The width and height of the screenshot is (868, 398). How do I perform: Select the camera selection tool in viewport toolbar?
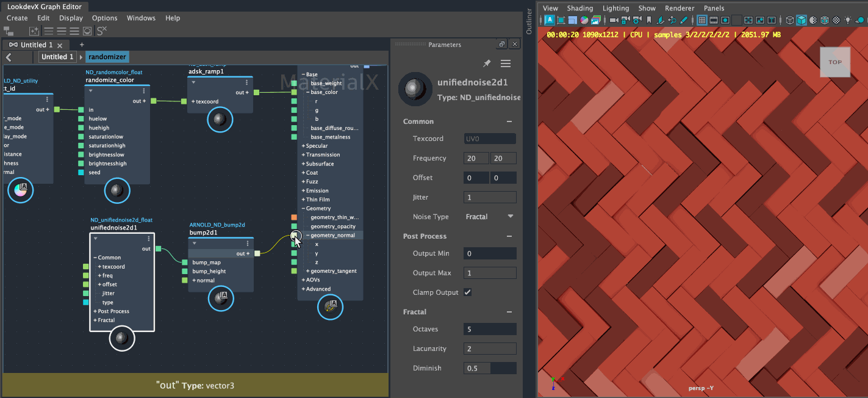[613, 20]
